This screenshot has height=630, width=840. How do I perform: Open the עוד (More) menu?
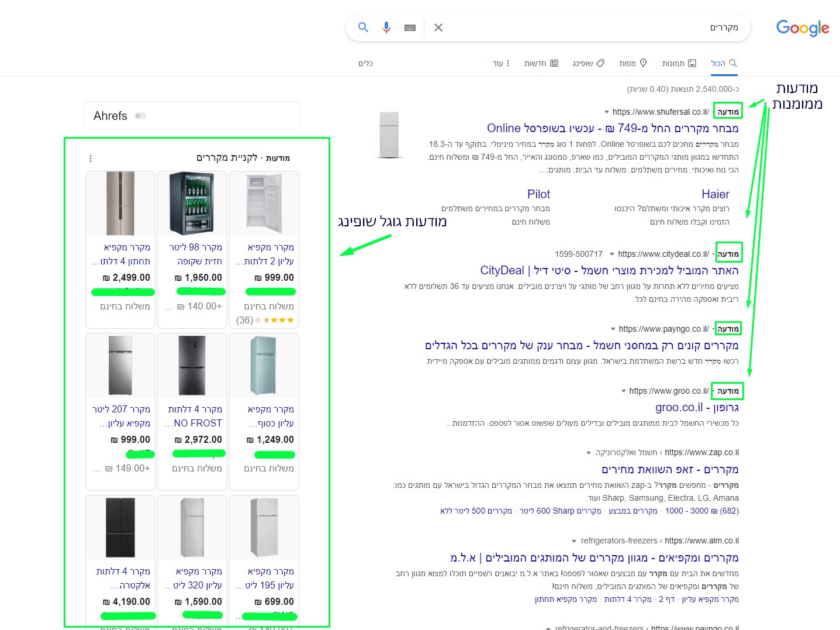click(502, 63)
